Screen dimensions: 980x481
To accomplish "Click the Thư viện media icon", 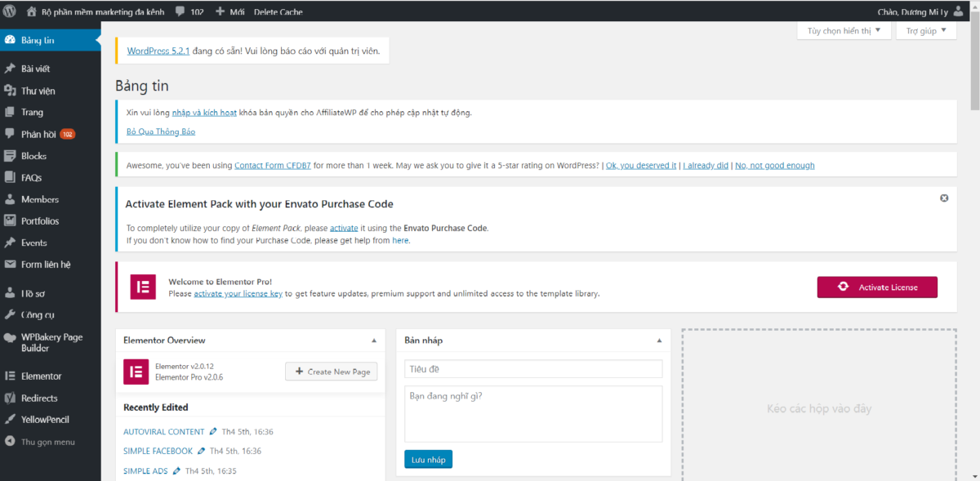I will 10,91.
